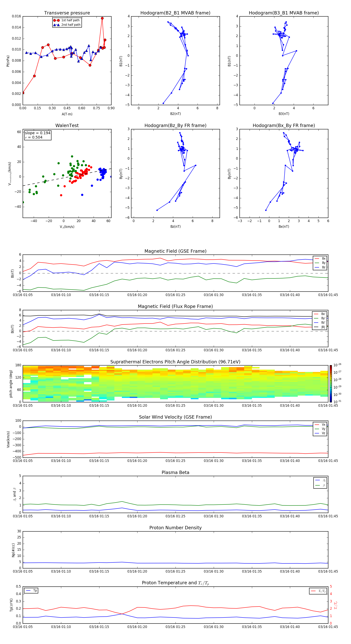Click the '2nd half path' legend entry

67,25
